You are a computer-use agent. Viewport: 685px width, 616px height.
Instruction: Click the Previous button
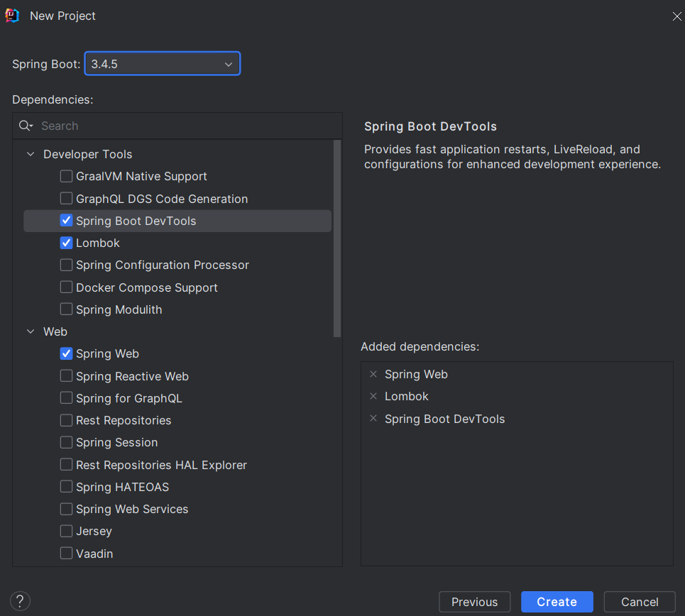474,602
